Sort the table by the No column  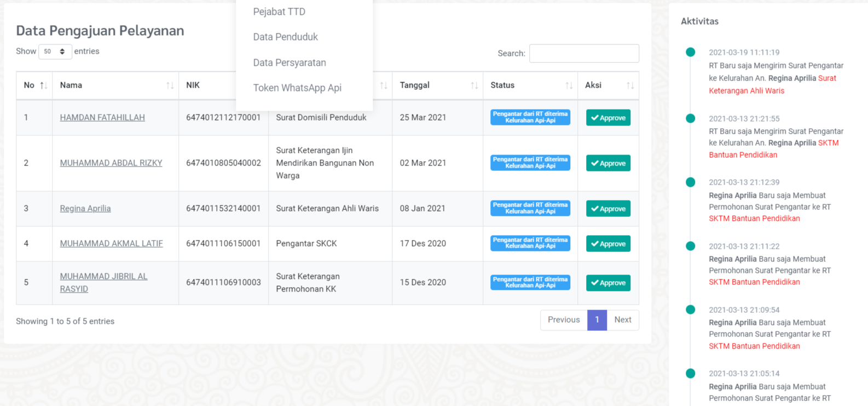[34, 85]
